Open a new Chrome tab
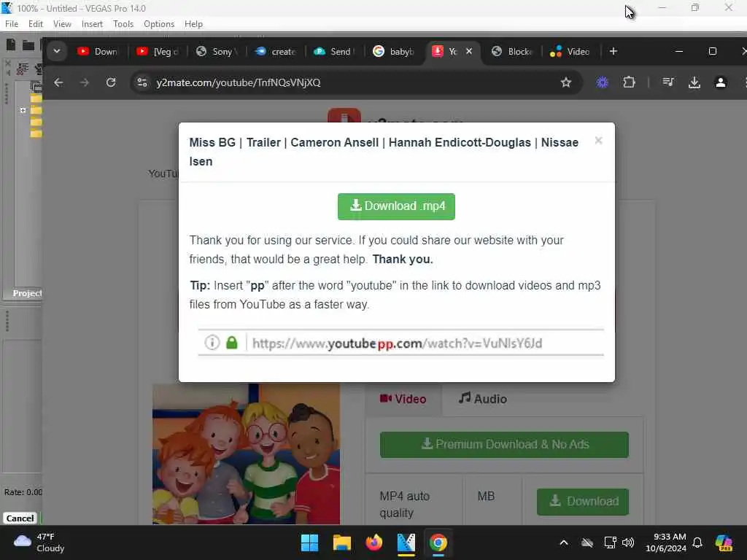Viewport: 747px width, 560px height. pyautogui.click(x=613, y=51)
